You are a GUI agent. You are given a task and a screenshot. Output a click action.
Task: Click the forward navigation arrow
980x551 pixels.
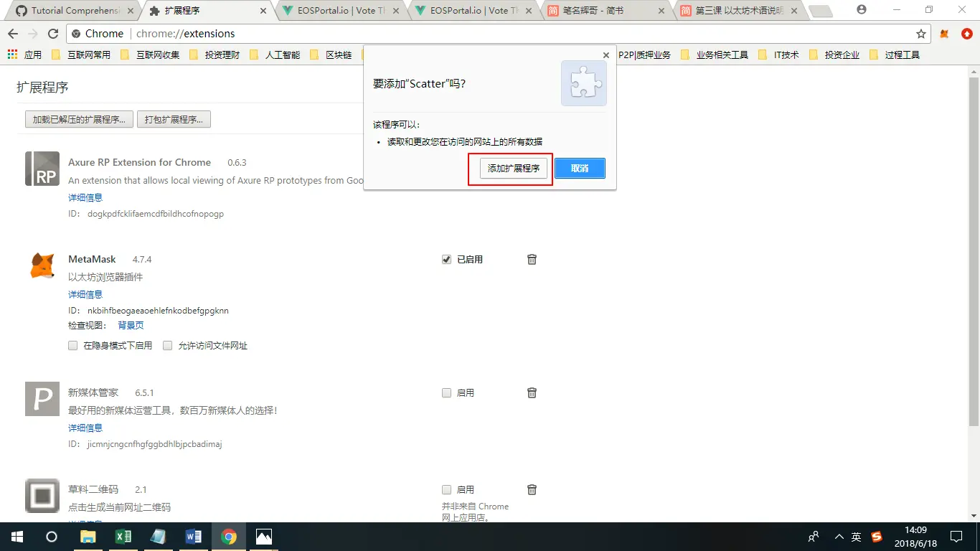pyautogui.click(x=32, y=34)
